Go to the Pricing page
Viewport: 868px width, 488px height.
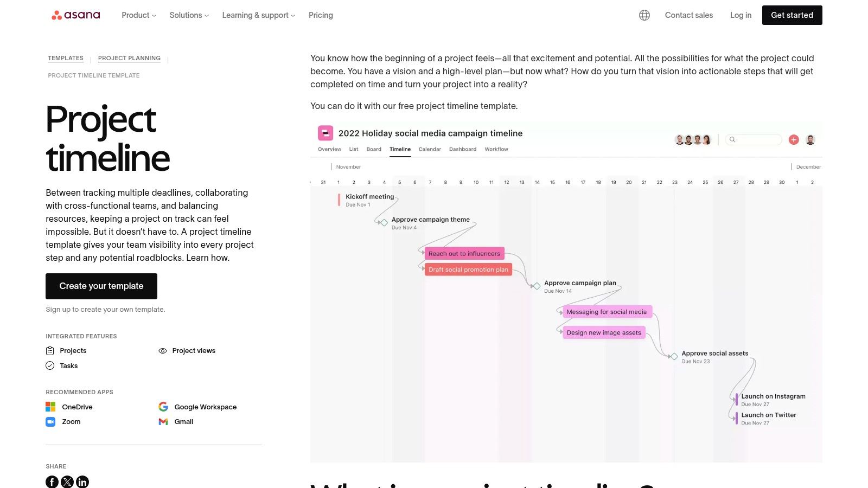[x=321, y=15]
